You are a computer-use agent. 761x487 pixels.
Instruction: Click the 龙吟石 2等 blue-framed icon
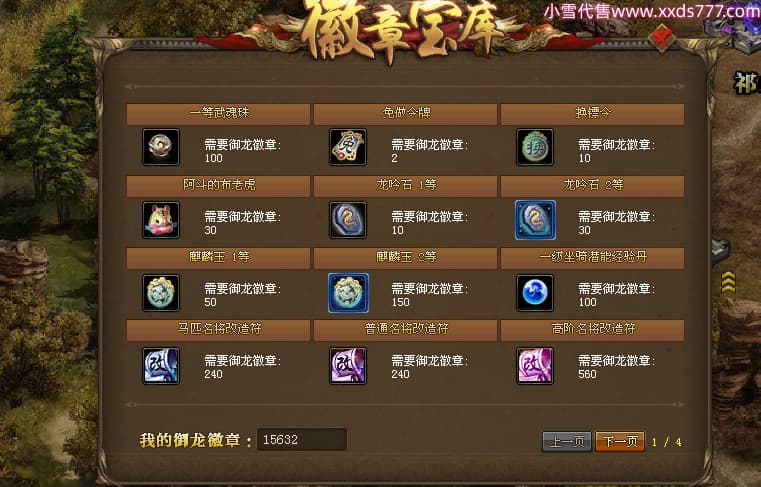click(535, 220)
